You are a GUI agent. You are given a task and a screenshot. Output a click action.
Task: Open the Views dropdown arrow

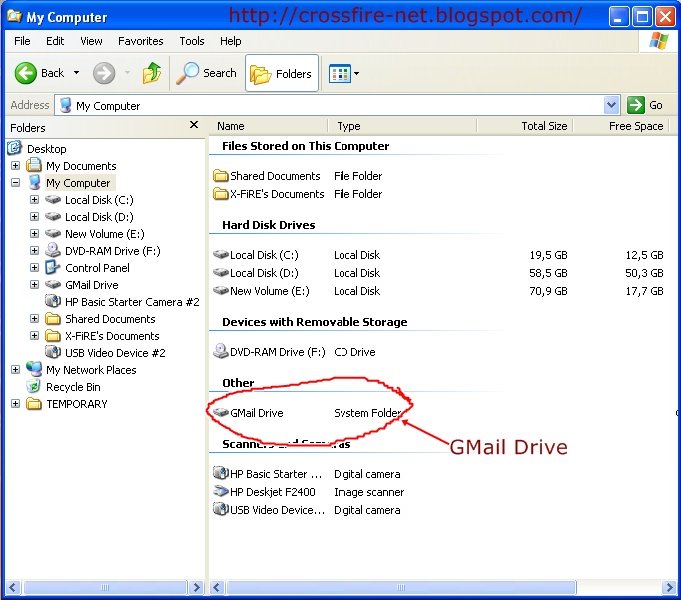[357, 73]
